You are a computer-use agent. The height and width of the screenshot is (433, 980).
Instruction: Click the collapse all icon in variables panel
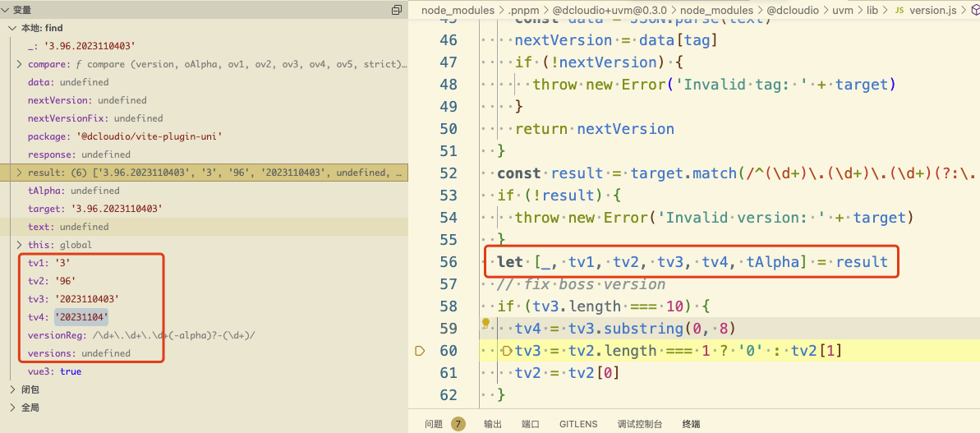click(x=397, y=10)
